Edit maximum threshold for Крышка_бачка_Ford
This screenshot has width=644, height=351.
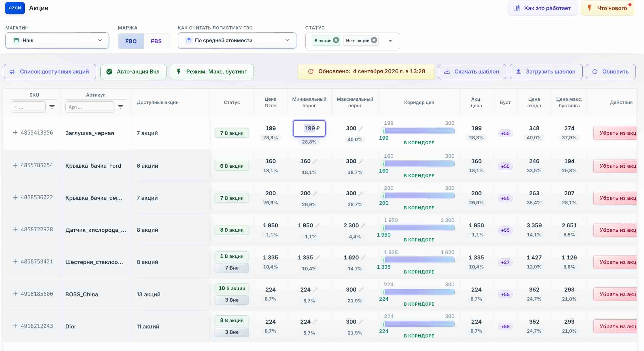click(361, 161)
